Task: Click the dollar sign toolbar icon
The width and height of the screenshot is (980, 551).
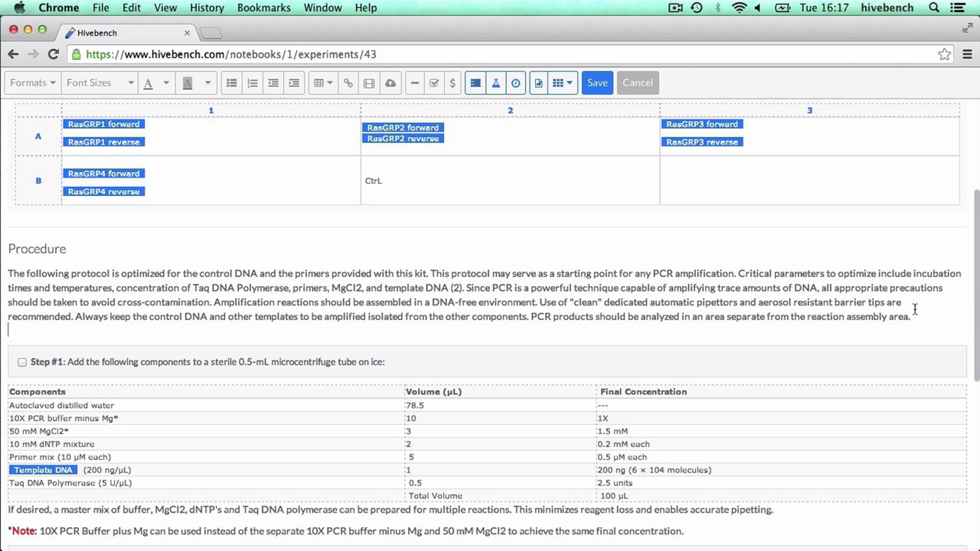Action: coord(452,83)
